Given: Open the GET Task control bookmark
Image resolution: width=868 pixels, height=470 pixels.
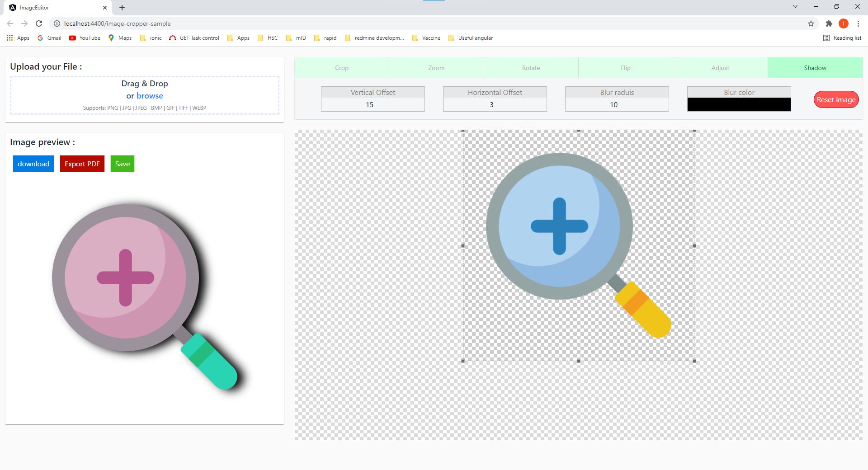Looking at the screenshot, I should click(x=194, y=38).
